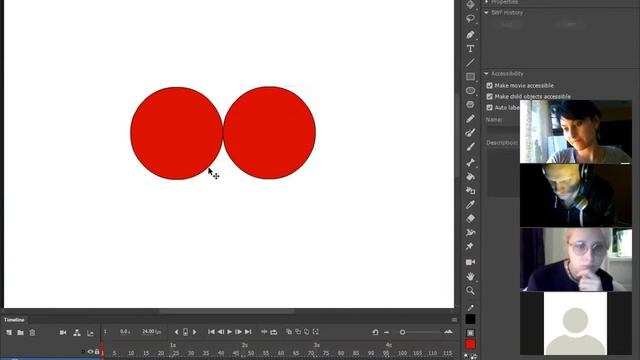
Task: Click timeline zoom-out minus button
Action: coord(387,332)
